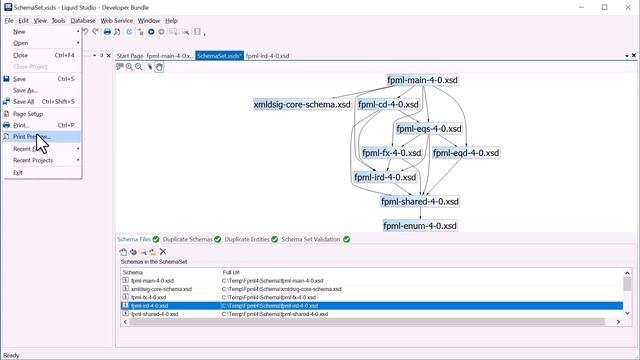Click the folder icon above the Schemas list

pyautogui.click(x=153, y=252)
